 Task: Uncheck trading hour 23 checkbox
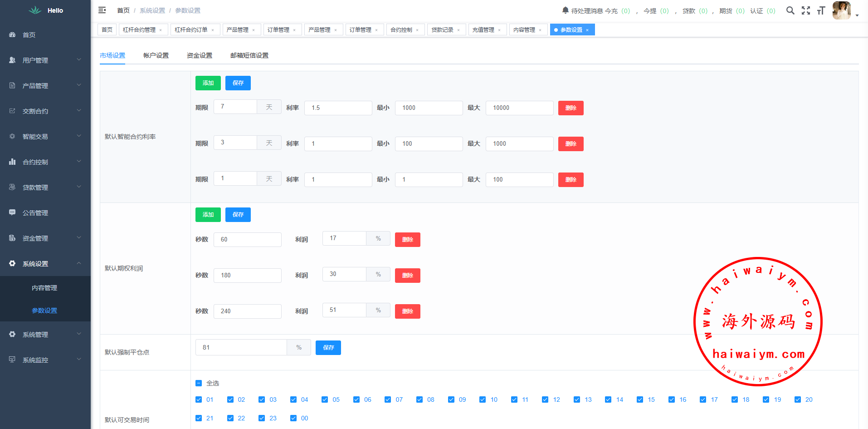pos(262,418)
